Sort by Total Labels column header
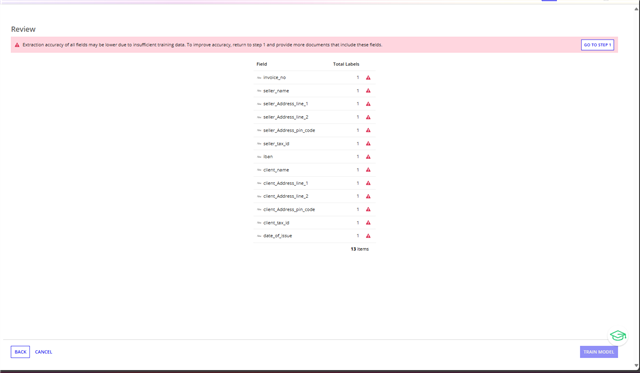 pos(346,64)
